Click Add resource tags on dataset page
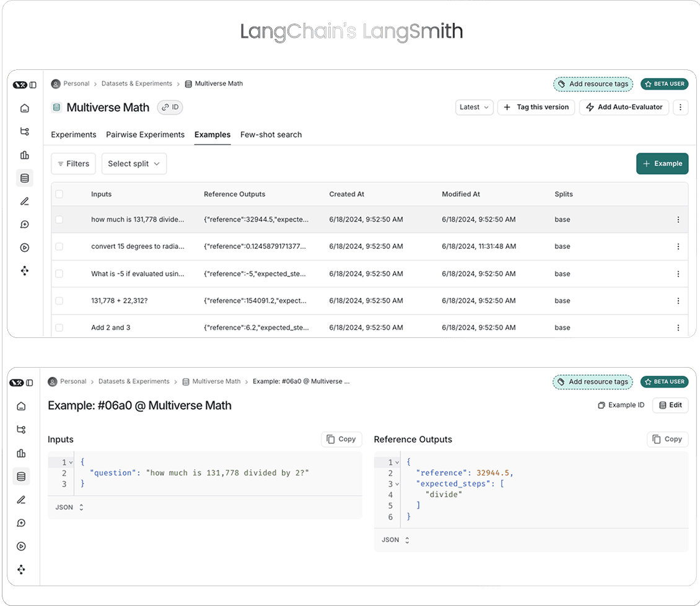 [x=593, y=84]
